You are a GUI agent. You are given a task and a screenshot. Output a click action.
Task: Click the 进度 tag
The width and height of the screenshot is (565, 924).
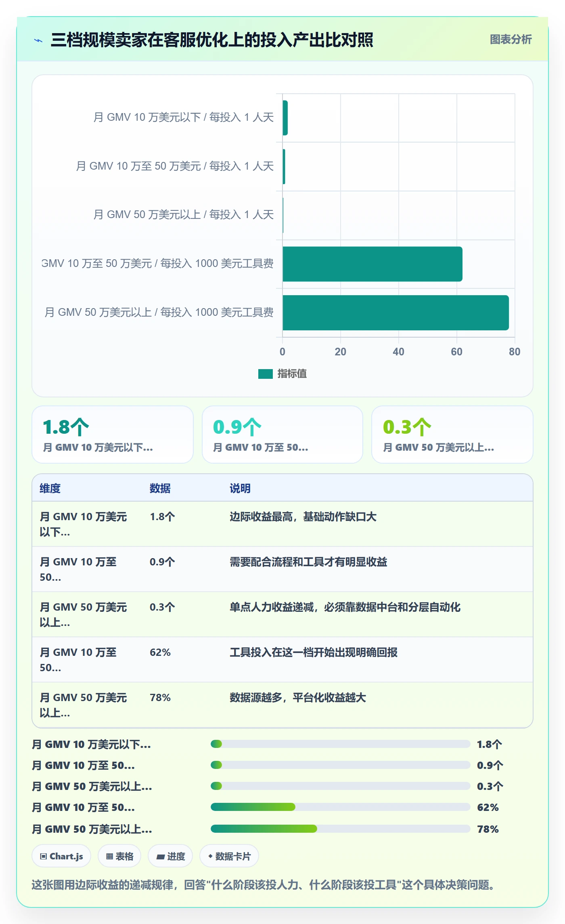coord(170,856)
